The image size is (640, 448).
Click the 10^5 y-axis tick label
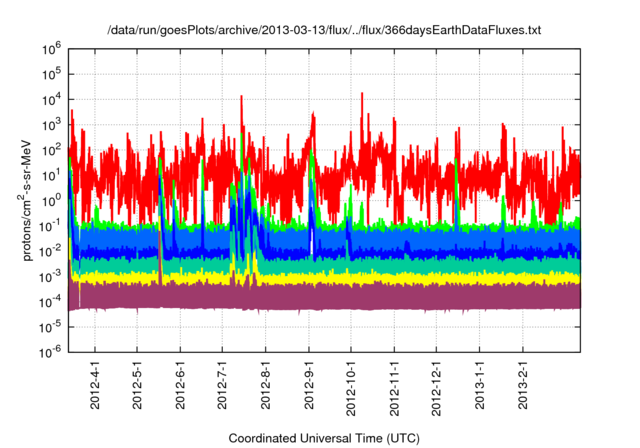tap(51, 75)
